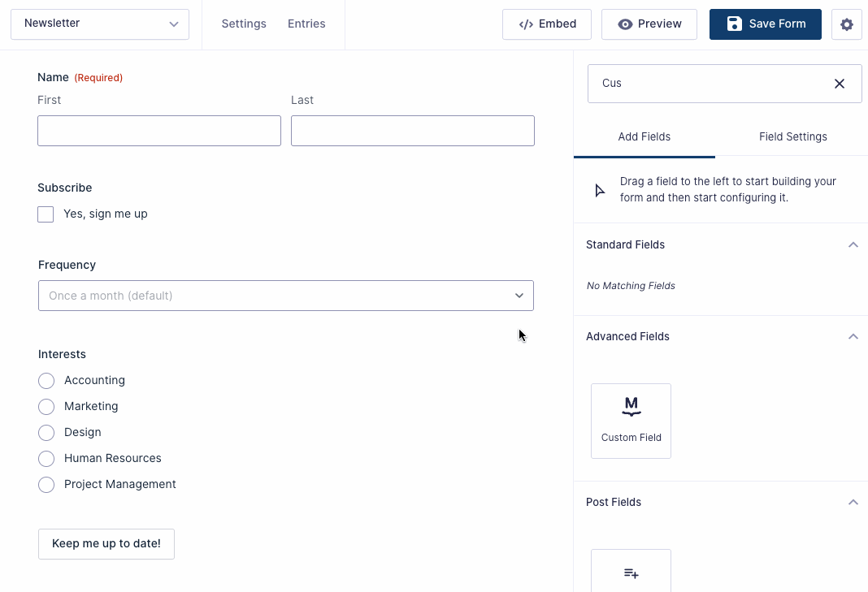Open form settings via the gear icon
The width and height of the screenshot is (868, 592).
point(847,24)
